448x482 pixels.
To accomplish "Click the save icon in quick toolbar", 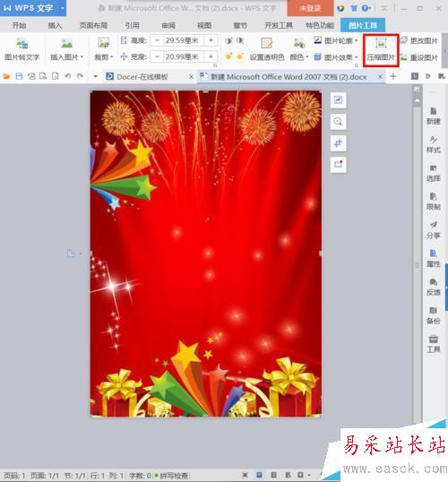I will point(19,76).
